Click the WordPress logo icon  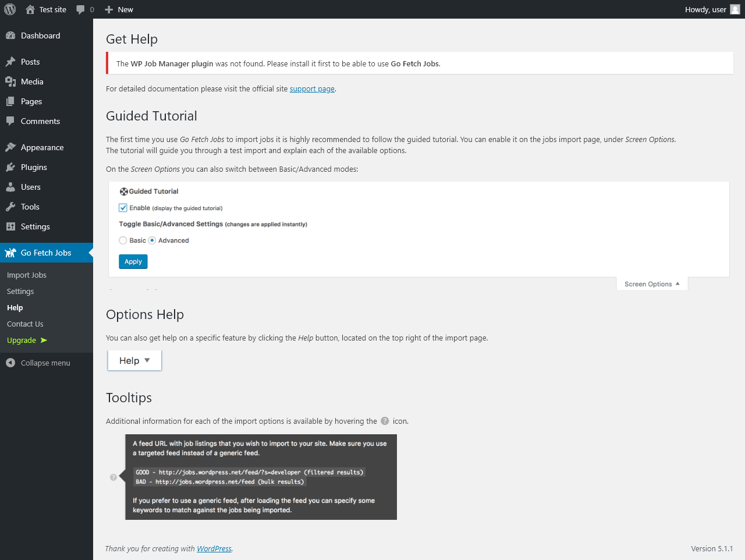(10, 9)
